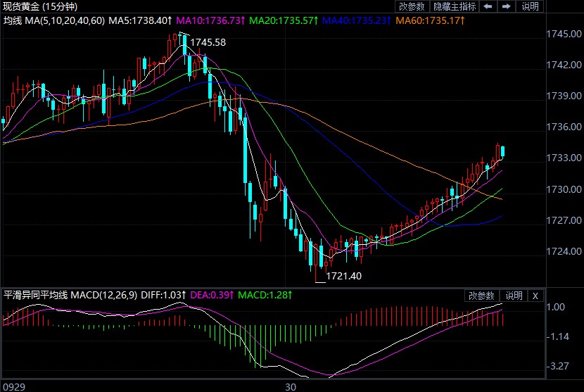Viewport: 584px width, 392px height.
Task: Click the 1739.00 price axis label
Action: click(x=564, y=96)
